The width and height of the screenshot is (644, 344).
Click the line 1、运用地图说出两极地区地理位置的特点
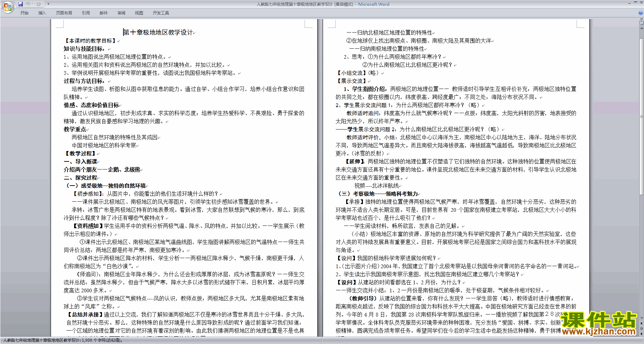pyautogui.click(x=115, y=57)
